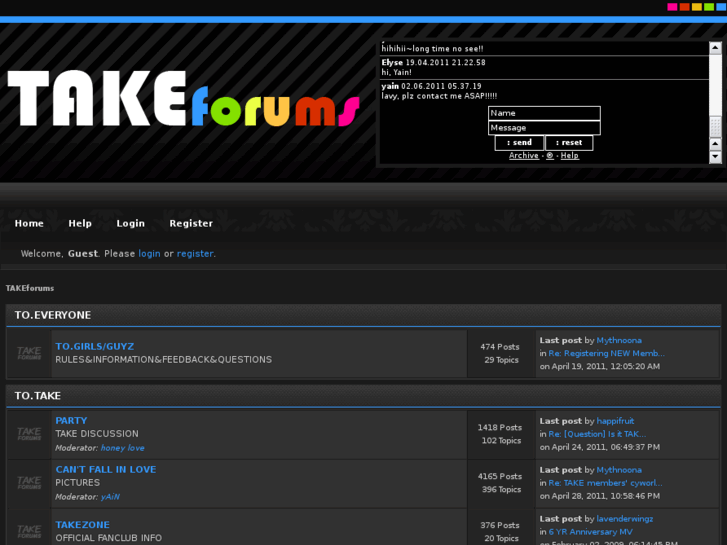Open the TAKEZONE board
Image resolution: width=727 pixels, height=545 pixels.
[x=83, y=525]
